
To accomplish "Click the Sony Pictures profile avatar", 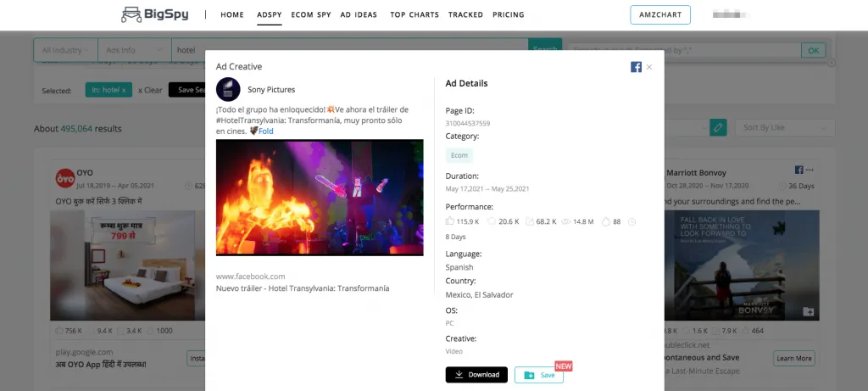I will [x=228, y=89].
